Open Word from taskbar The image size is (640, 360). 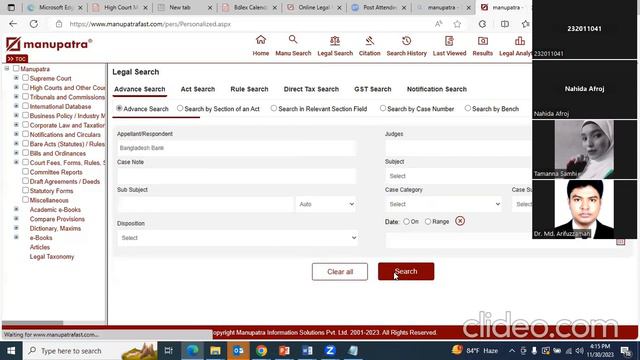[307, 351]
